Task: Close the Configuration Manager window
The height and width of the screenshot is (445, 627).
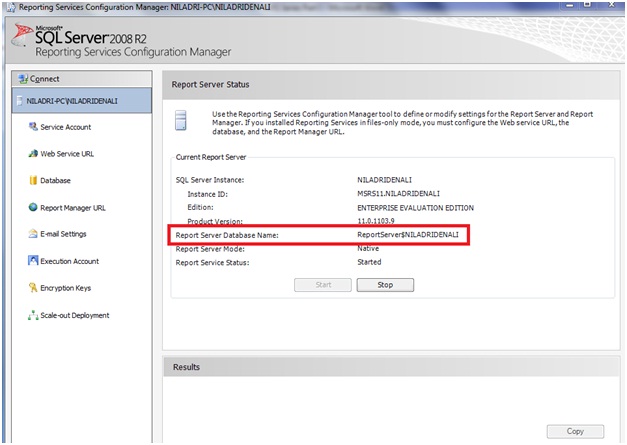Action: click(x=611, y=5)
